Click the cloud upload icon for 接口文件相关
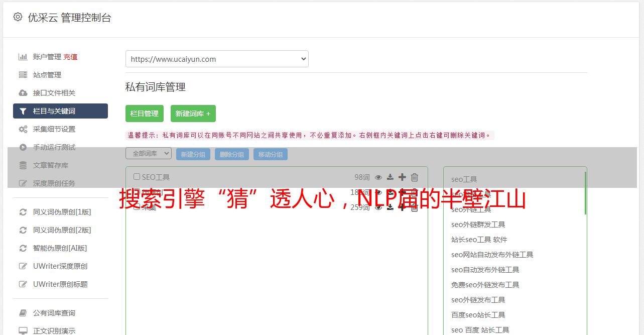Image resolution: width=644 pixels, height=335 pixels. tap(23, 93)
